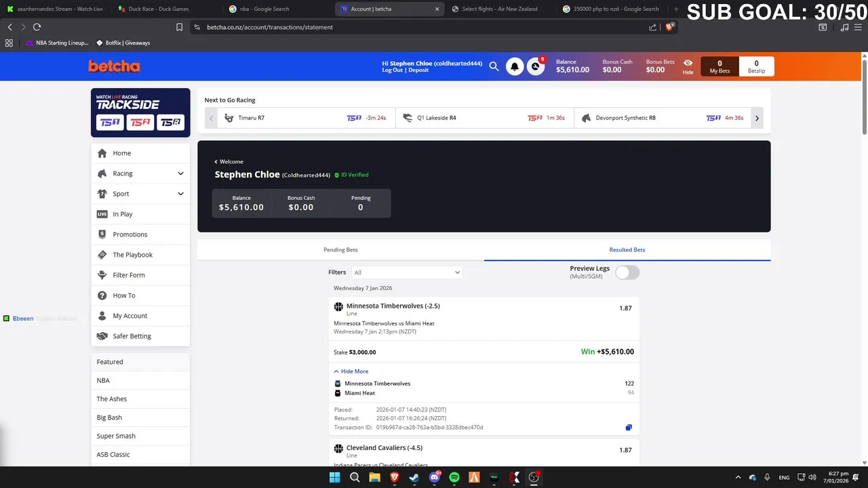Go back to the previous page
The width and height of the screenshot is (868, 488).
[x=9, y=27]
